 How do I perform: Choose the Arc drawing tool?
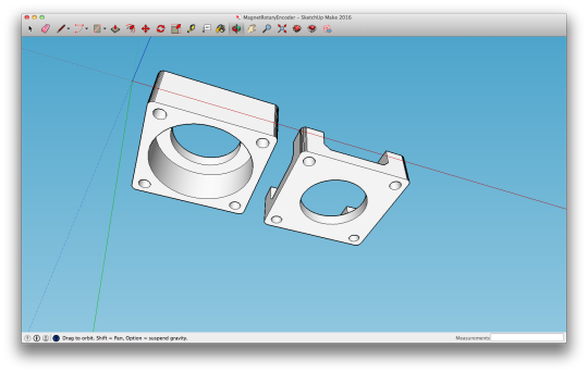point(79,29)
